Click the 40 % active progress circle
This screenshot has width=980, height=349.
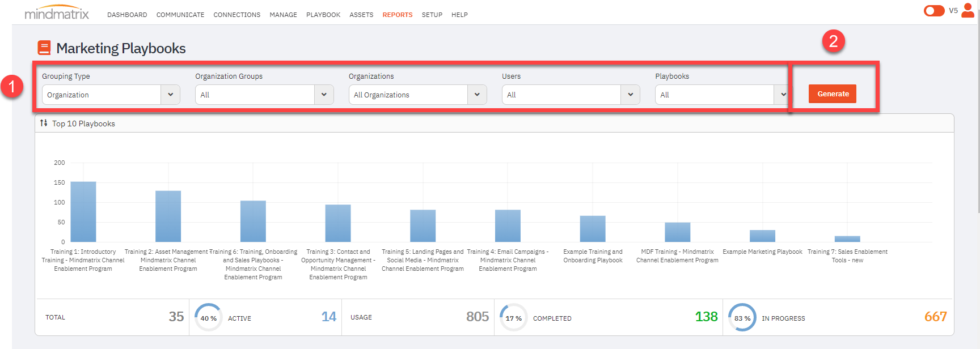click(208, 317)
